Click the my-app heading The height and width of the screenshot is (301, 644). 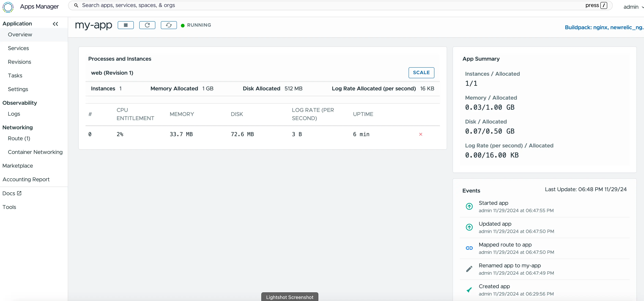pyautogui.click(x=93, y=25)
